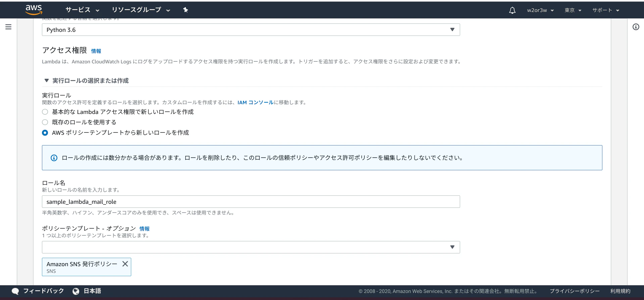Click the ロール名 label text
644x300 pixels.
click(x=54, y=183)
